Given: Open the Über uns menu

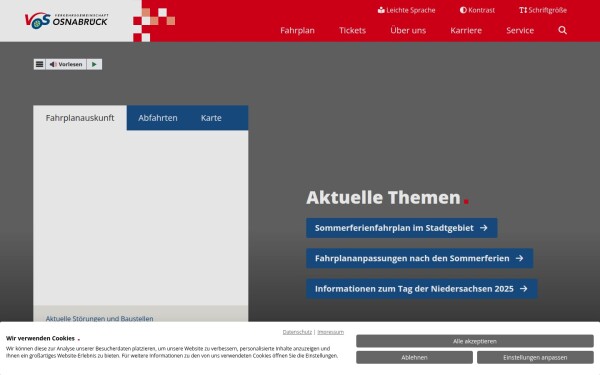Looking at the screenshot, I should pos(408,30).
